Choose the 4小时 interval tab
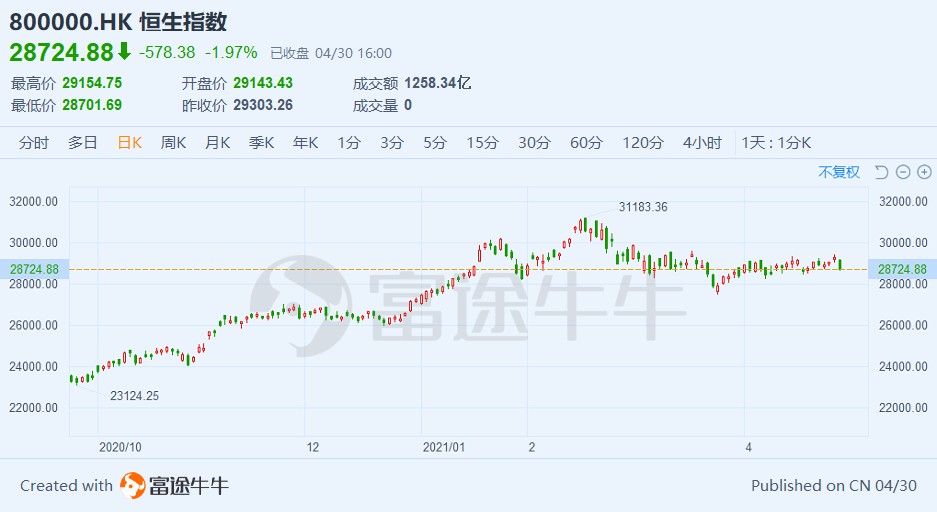Screen dimensions: 937x512 [x=702, y=143]
